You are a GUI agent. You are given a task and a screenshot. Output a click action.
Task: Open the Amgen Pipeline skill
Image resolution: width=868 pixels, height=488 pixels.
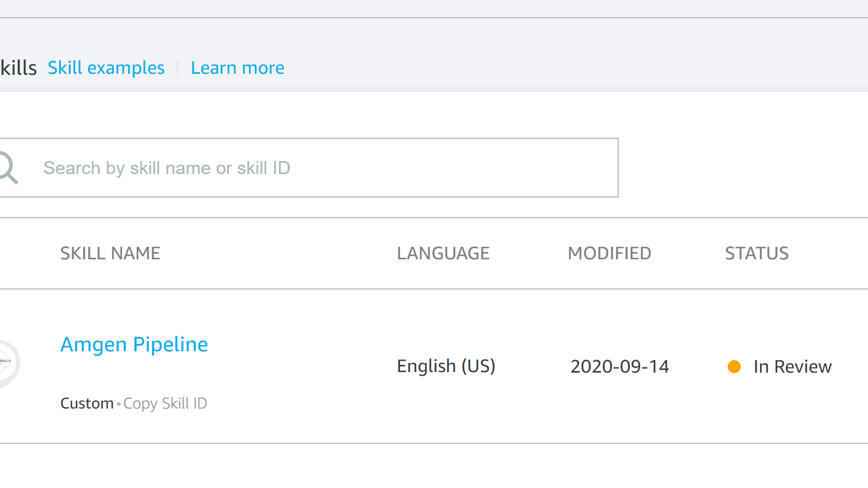pyautogui.click(x=134, y=345)
